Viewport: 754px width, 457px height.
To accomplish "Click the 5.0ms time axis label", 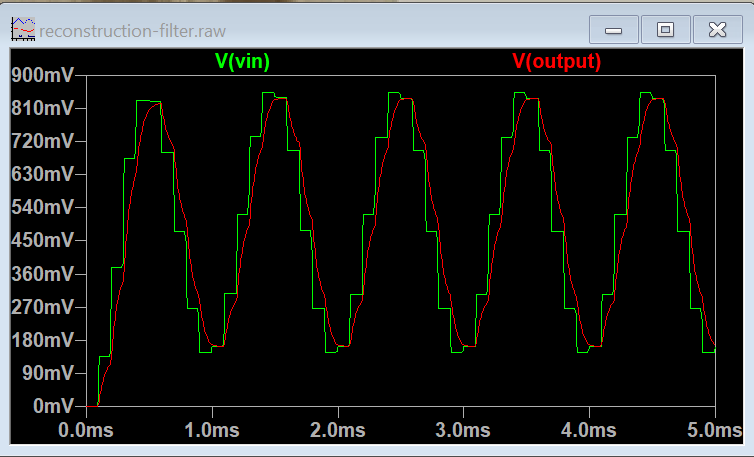I will tap(715, 430).
